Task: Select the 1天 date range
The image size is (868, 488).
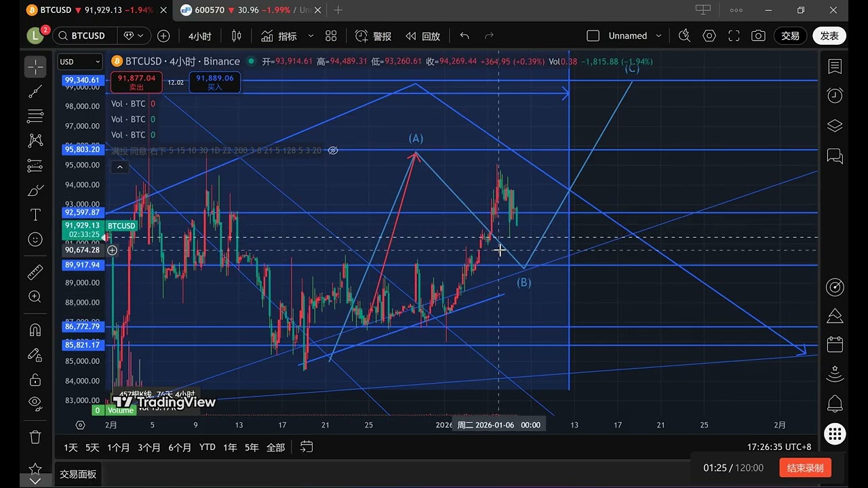Action: tap(71, 447)
